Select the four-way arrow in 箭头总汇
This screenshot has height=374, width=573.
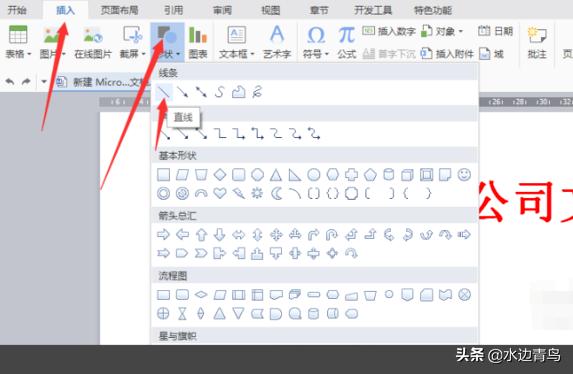pyautogui.click(x=276, y=234)
